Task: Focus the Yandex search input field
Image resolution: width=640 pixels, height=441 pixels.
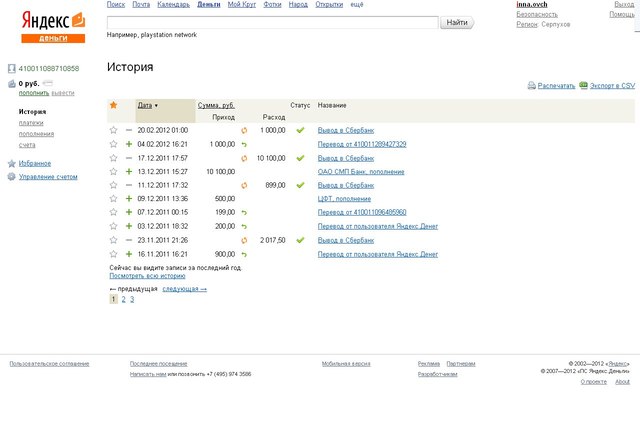Action: pyautogui.click(x=273, y=22)
